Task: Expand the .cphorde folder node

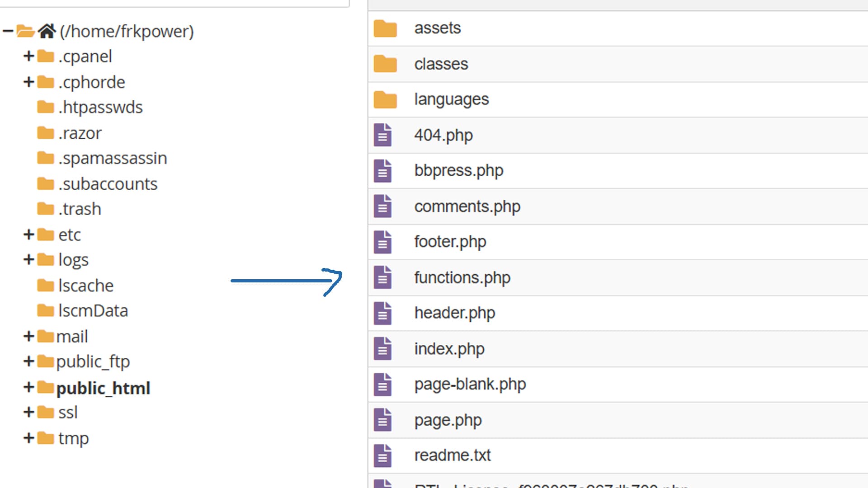Action: coord(29,82)
